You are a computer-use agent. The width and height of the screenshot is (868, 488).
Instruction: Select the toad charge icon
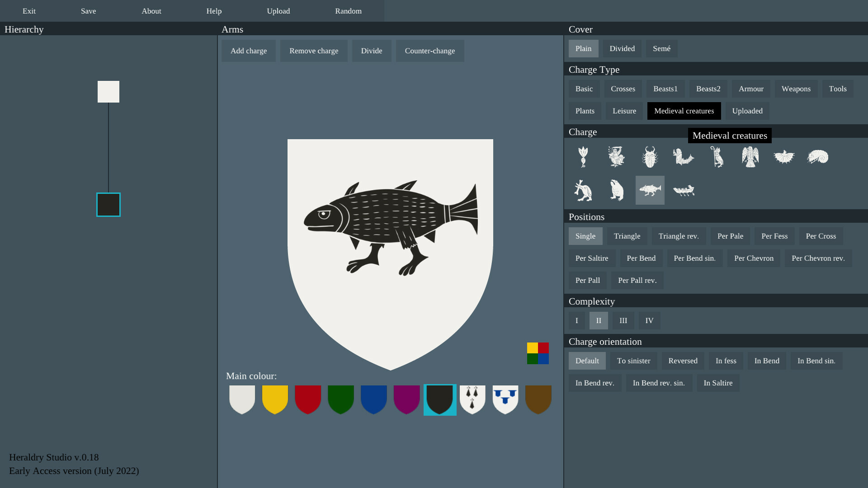(x=617, y=190)
